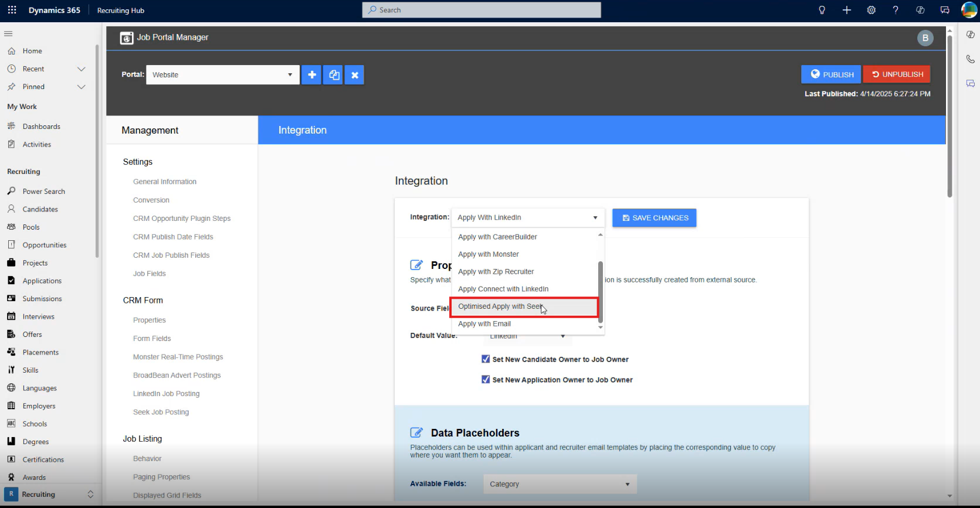Screen dimensions: 980x508
Task: Check Set New Application Owner to Job Owner
Action: click(x=486, y=380)
